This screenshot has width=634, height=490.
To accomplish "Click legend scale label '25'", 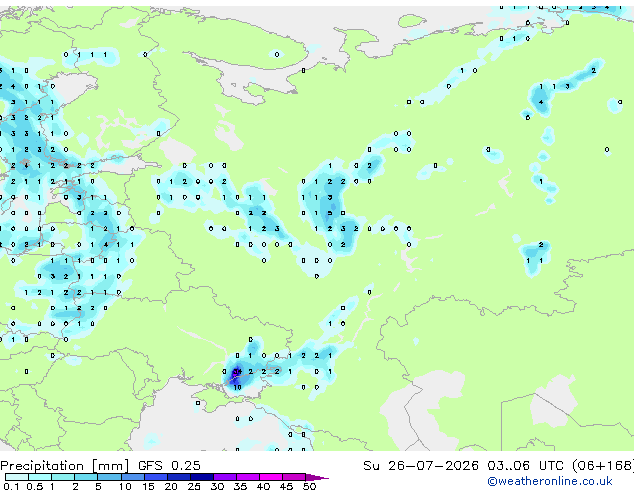I will tap(194, 486).
